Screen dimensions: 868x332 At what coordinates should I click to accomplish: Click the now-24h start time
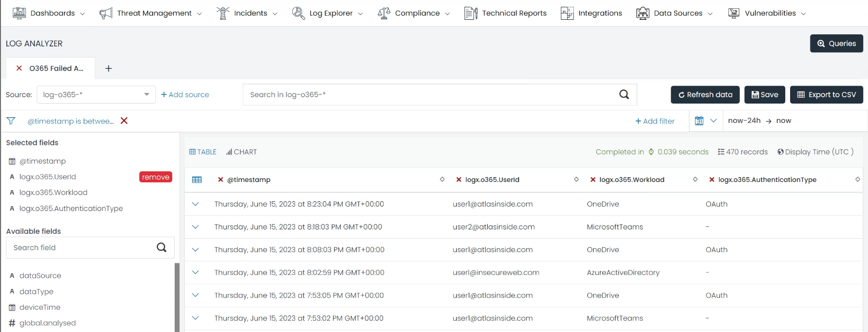(744, 121)
